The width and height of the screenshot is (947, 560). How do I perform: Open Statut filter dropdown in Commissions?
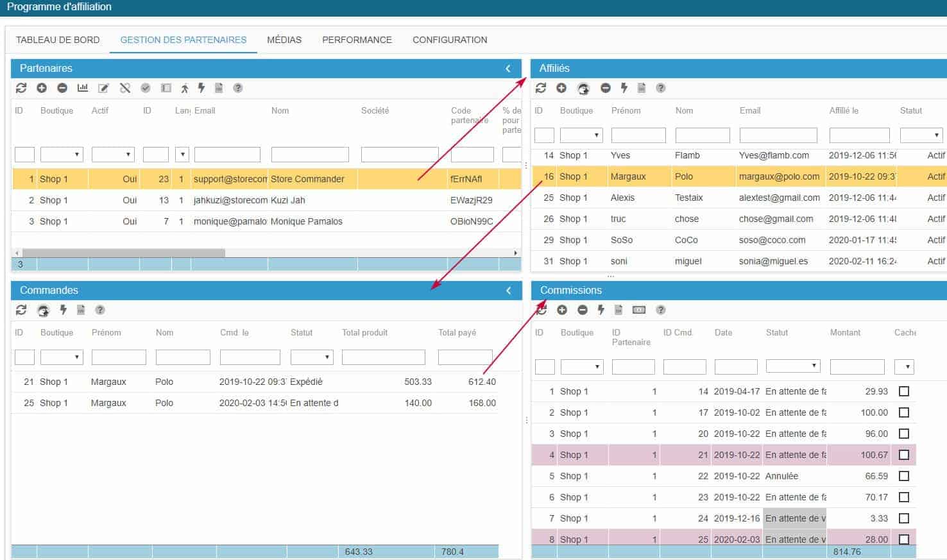(793, 366)
